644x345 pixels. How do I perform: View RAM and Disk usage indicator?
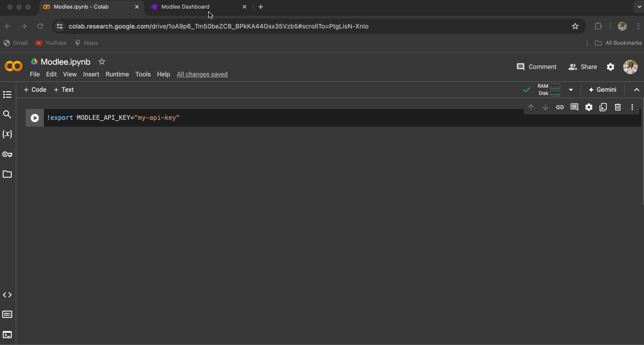tap(549, 90)
